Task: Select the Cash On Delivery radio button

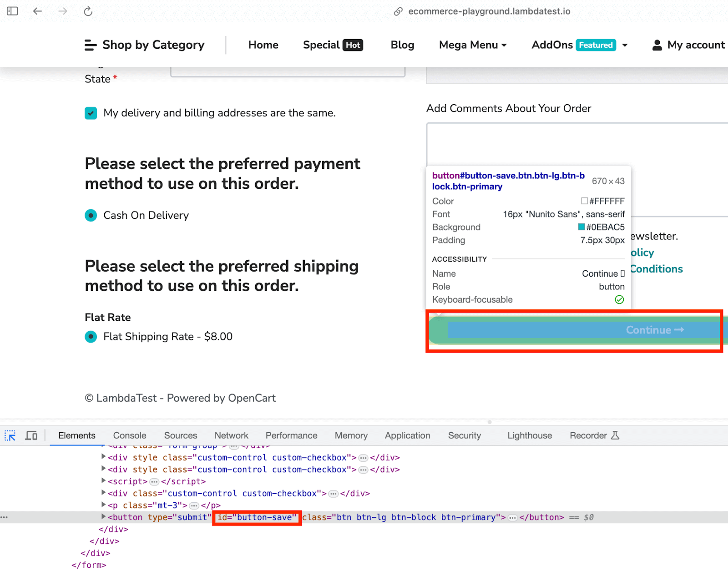Action: [x=91, y=215]
